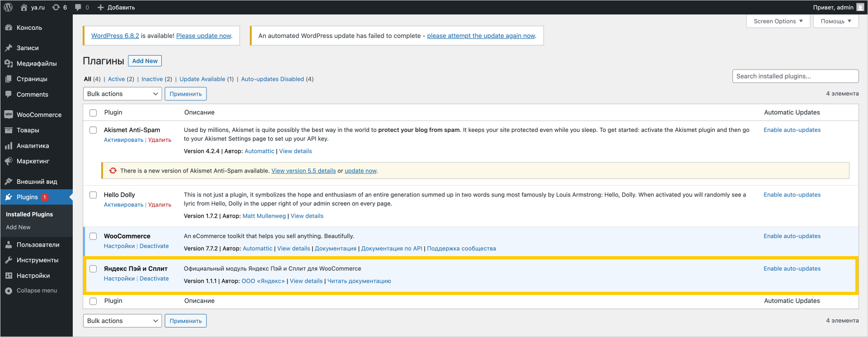Select the Яндекс Пэй и Сплит checkbox
This screenshot has width=868, height=337.
93,269
